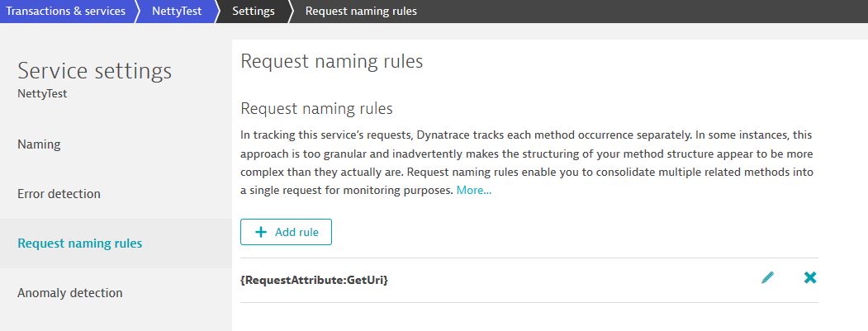
Task: Click the plus icon in Add rule
Action: tap(261, 233)
